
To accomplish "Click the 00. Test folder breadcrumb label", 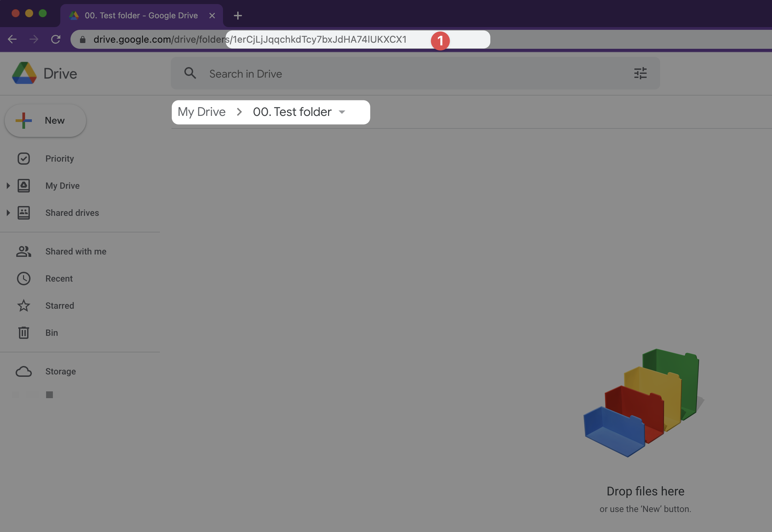I will click(293, 112).
